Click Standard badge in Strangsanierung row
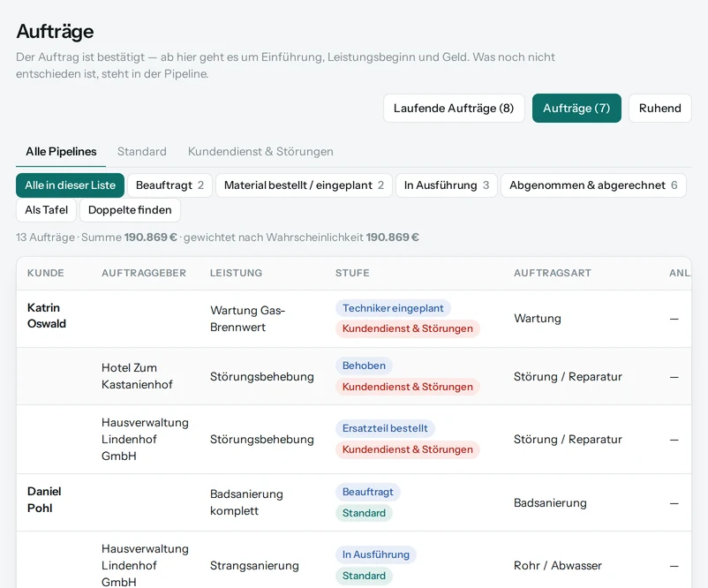 tap(364, 576)
